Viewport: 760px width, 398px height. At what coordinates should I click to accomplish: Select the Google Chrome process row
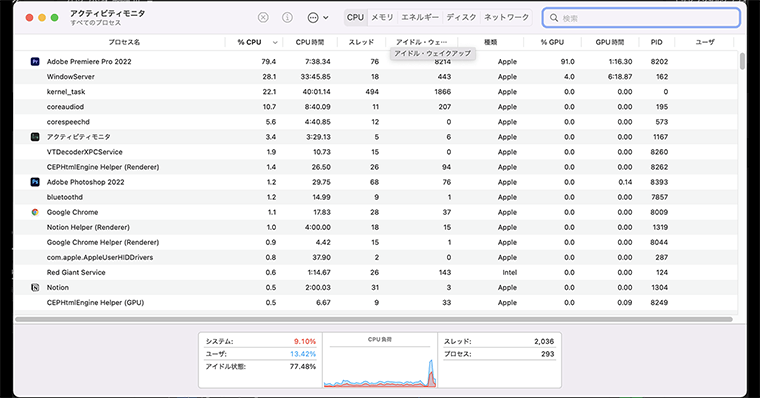pyautogui.click(x=376, y=212)
